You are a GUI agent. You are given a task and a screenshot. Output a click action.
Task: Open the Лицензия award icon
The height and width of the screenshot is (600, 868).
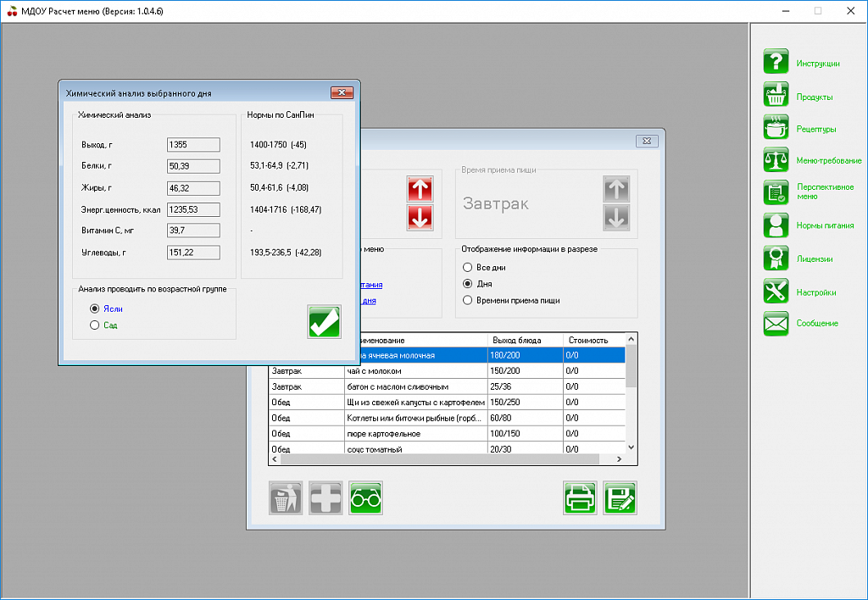click(776, 258)
